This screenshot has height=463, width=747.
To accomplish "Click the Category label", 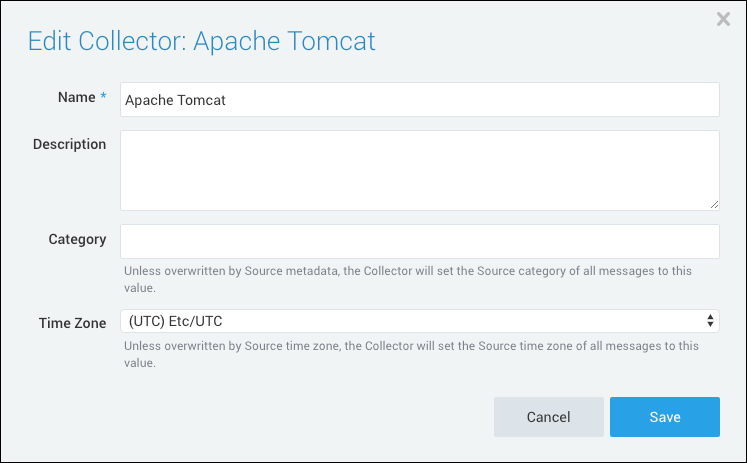I will 77,239.
